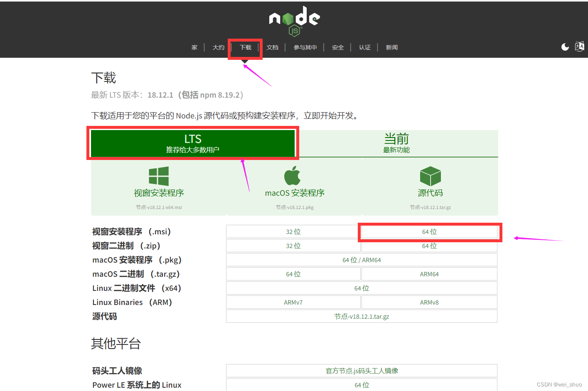The height and width of the screenshot is (391, 588).
Task: Open the 认证 certification menu item
Action: 365,47
